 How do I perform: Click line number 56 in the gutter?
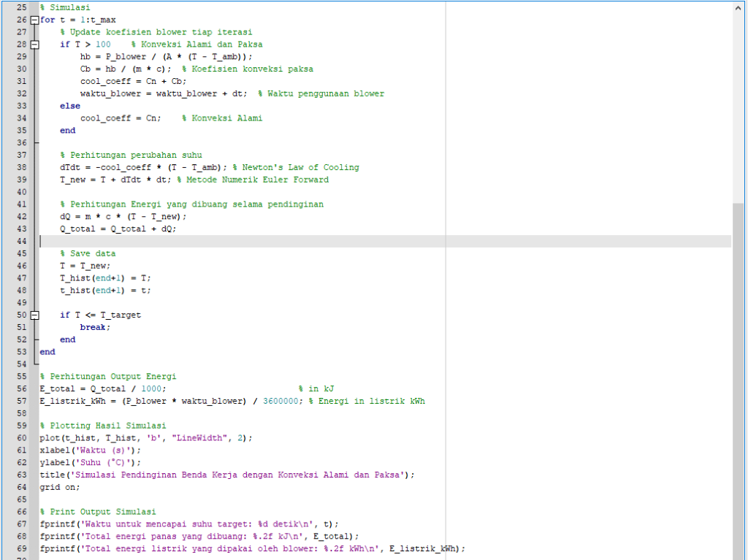pos(20,388)
